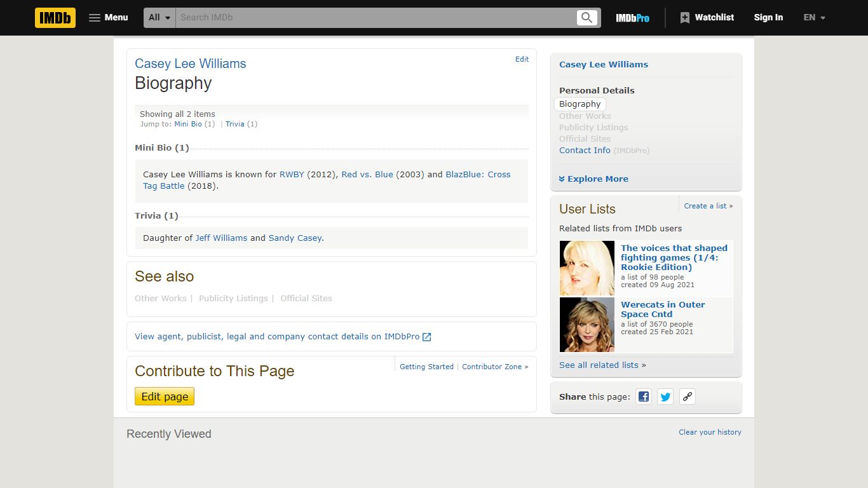The height and width of the screenshot is (488, 868).
Task: Share this page on Facebook
Action: click(644, 396)
